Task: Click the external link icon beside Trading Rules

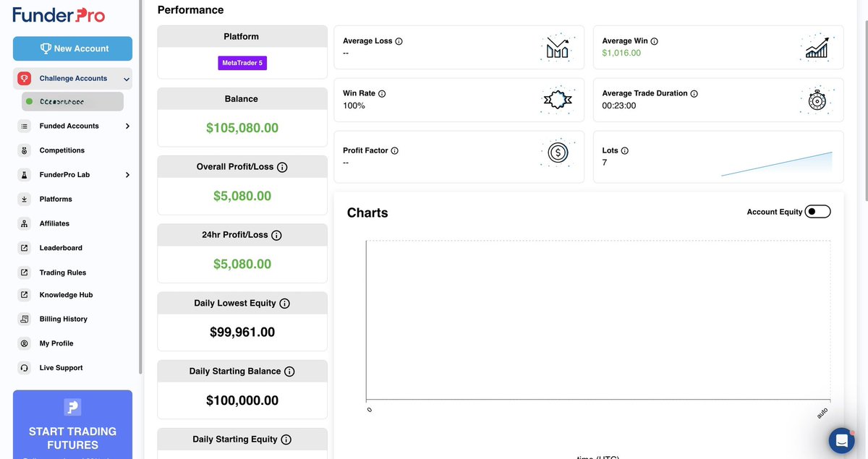Action: click(x=25, y=273)
